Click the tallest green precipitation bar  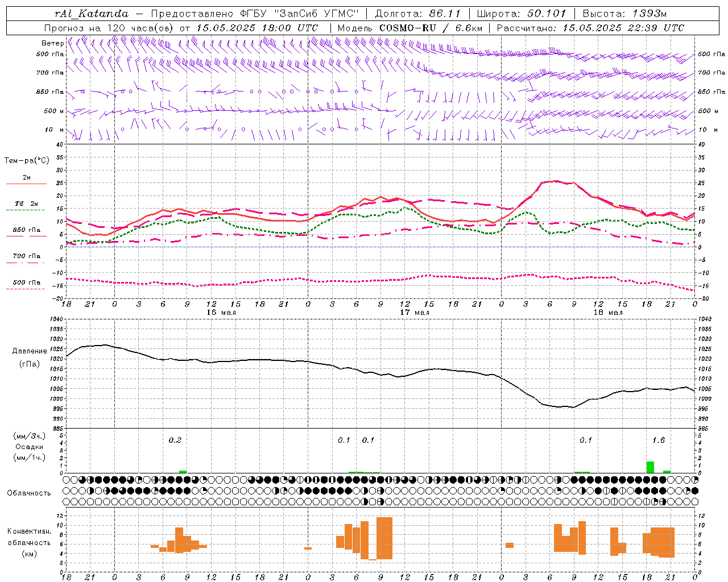(x=650, y=467)
